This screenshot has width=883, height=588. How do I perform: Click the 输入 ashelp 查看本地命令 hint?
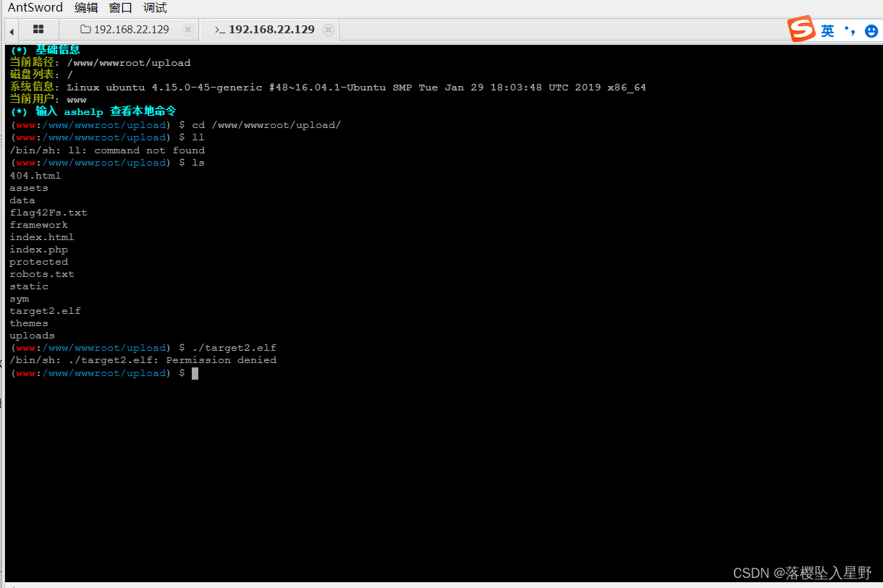pos(93,112)
